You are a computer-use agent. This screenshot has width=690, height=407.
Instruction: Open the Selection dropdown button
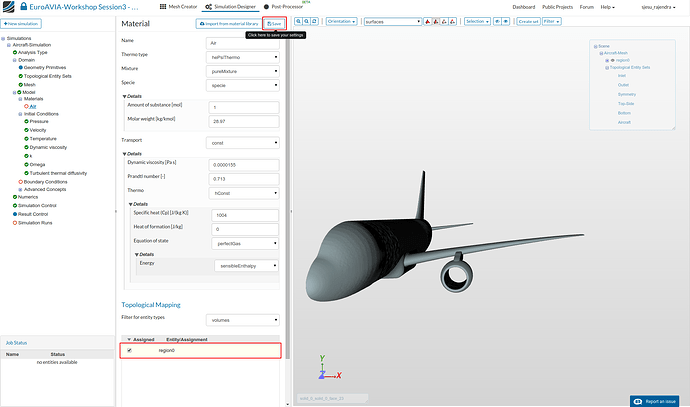click(477, 21)
